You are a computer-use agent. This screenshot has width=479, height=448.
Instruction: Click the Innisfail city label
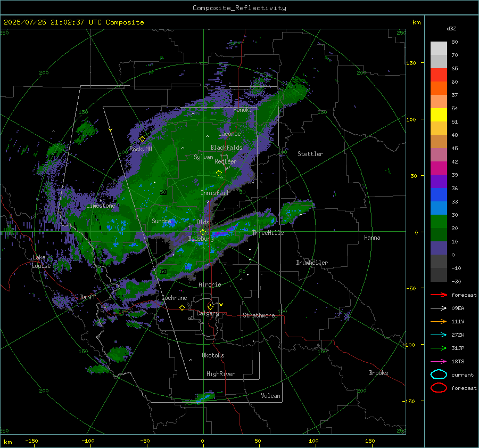click(x=214, y=193)
